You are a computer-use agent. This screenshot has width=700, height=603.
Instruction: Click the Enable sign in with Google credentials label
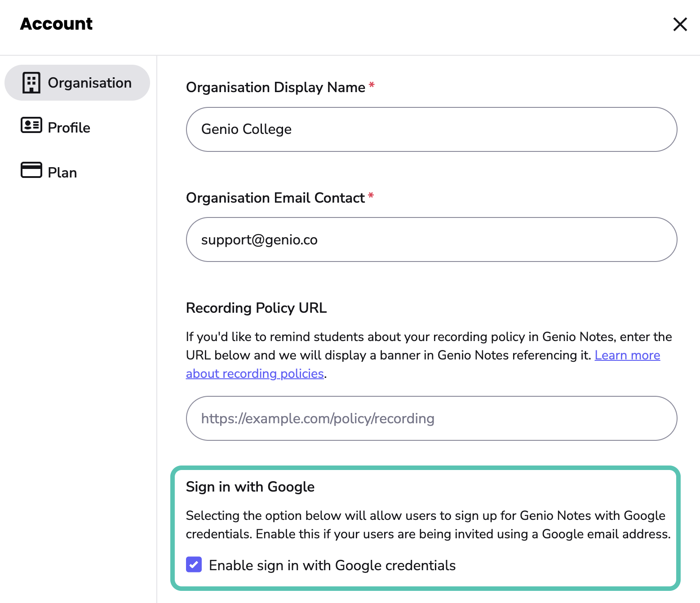click(x=332, y=565)
